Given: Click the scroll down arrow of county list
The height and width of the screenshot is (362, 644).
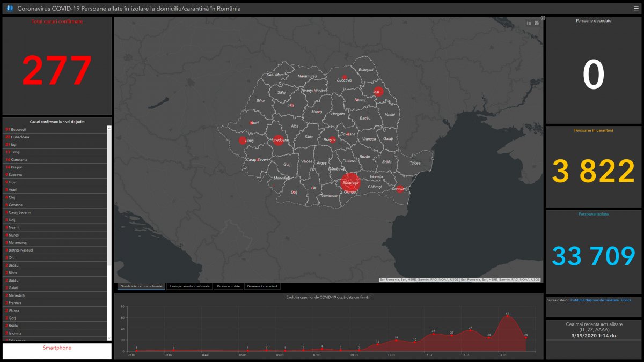Looking at the screenshot, I should tap(109, 338).
